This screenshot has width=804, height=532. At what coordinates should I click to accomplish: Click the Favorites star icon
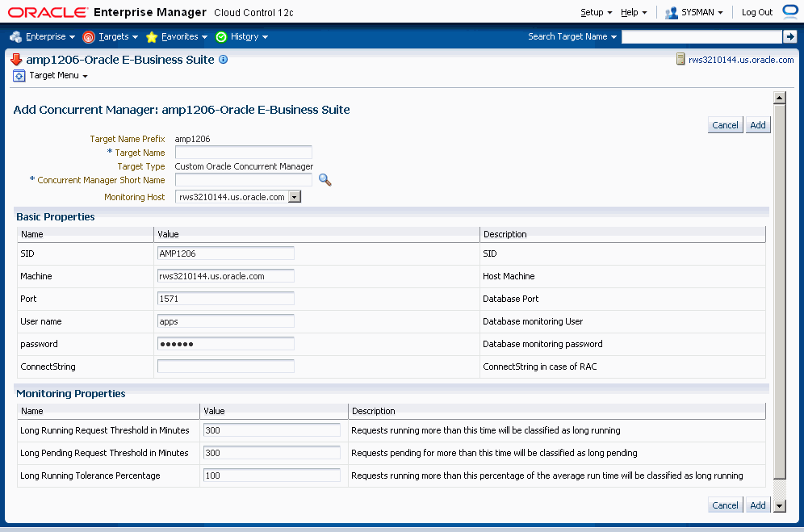click(x=152, y=37)
